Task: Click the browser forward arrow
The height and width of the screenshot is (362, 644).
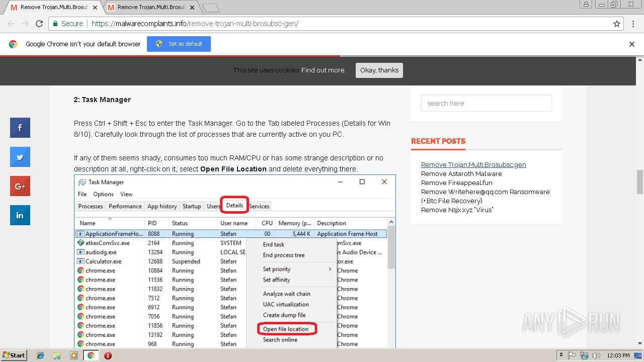Action: pyautogui.click(x=25, y=24)
